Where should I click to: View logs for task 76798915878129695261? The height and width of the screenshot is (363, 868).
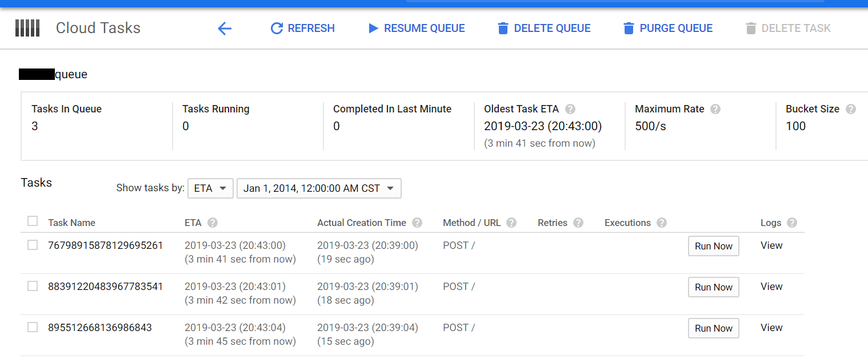tap(771, 245)
